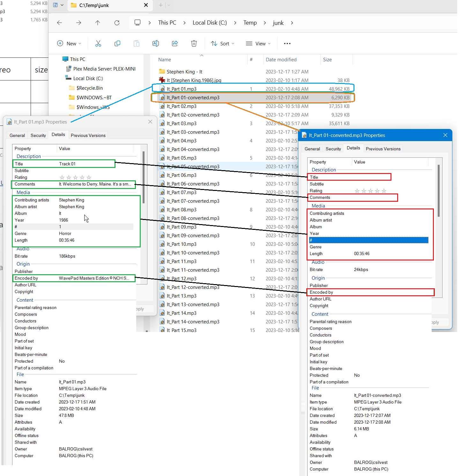Open the See more ellipsis menu
Image resolution: width=461 pixels, height=476 pixels.
[287, 43]
